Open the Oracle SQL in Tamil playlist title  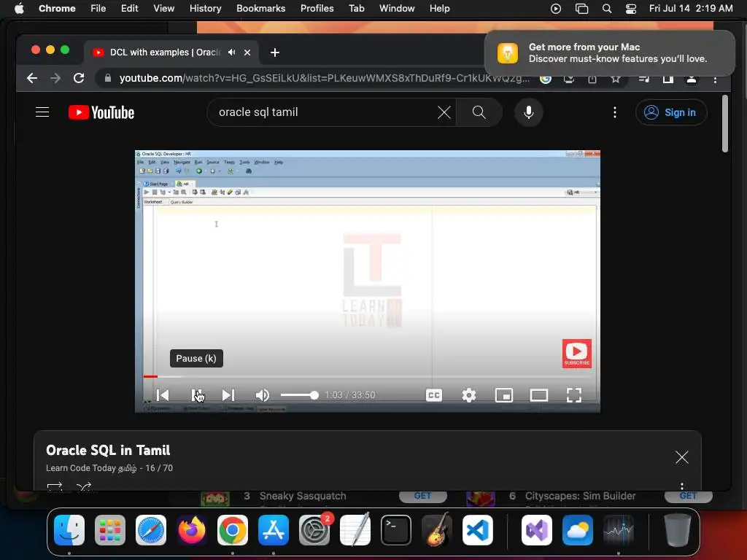click(x=108, y=450)
